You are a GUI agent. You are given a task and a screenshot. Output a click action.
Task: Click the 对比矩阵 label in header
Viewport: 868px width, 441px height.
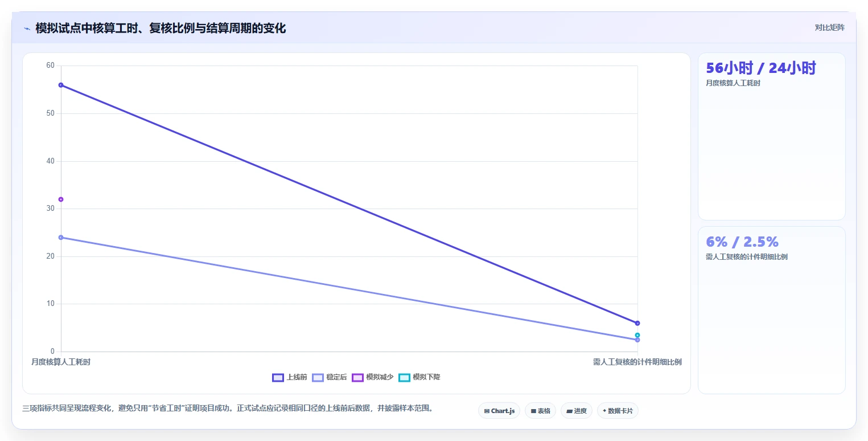coord(829,28)
